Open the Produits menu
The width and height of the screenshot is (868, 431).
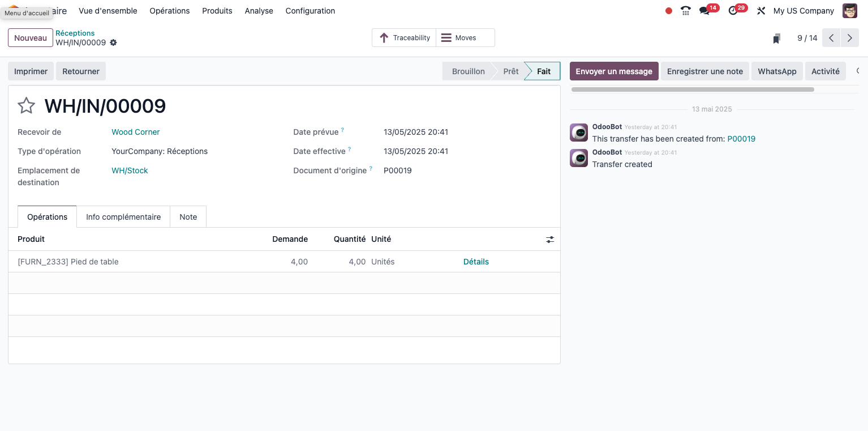pyautogui.click(x=217, y=11)
